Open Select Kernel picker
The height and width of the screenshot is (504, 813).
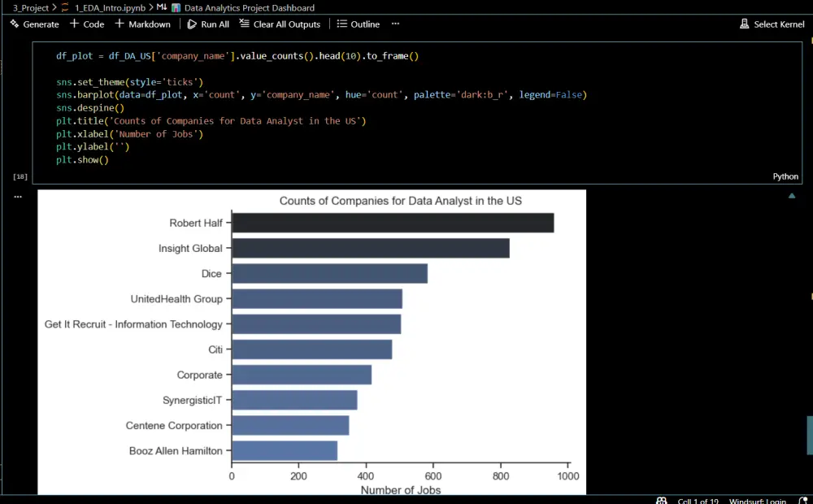772,24
